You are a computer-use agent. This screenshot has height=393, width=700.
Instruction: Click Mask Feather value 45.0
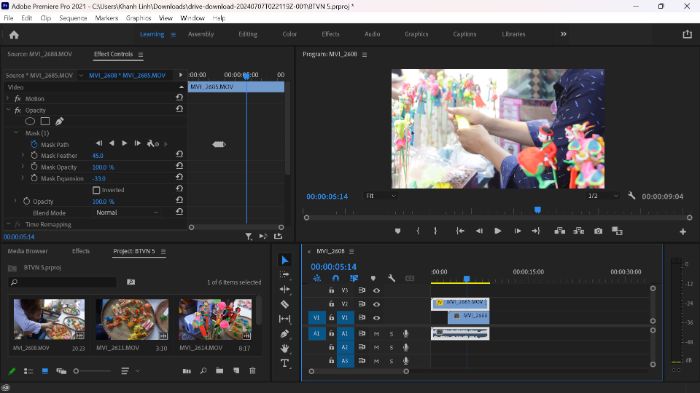[x=98, y=155]
